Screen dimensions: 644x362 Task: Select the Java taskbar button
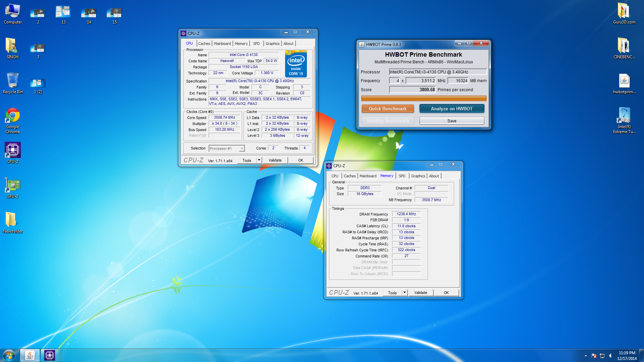coord(30,355)
